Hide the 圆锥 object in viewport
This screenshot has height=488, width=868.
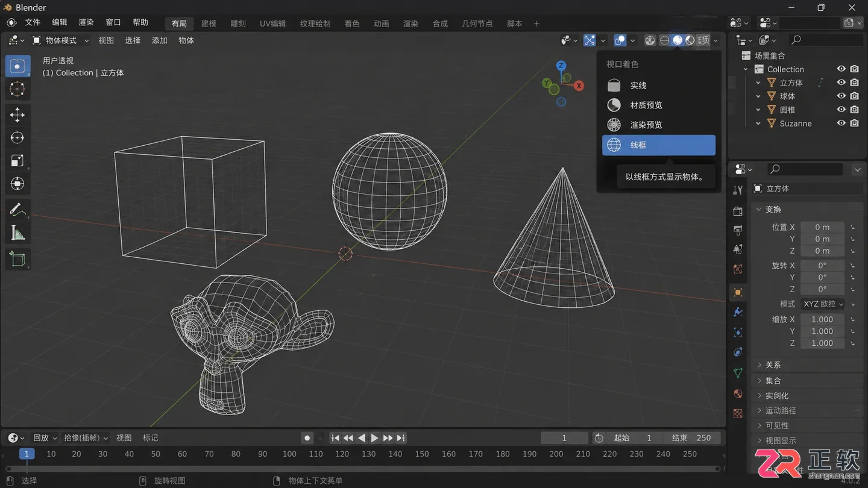[841, 110]
